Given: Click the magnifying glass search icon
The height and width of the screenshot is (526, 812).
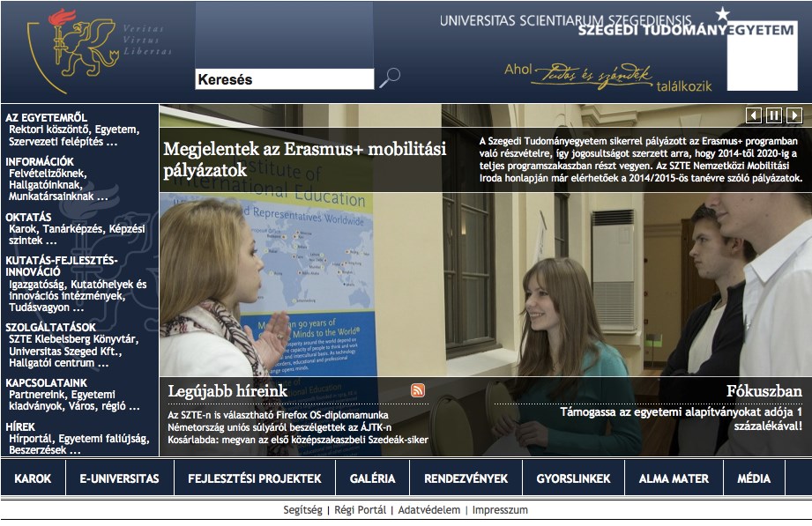Looking at the screenshot, I should [390, 78].
